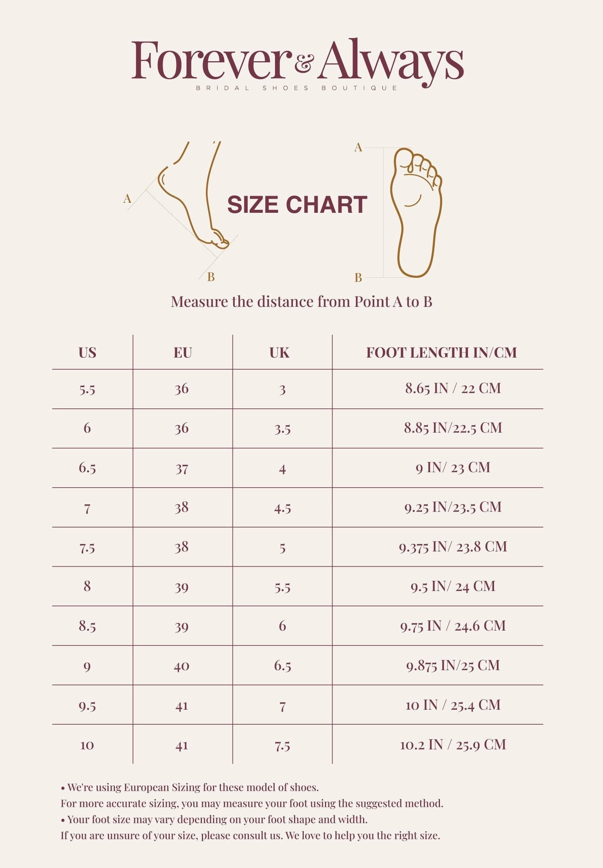Click point A label near the side-view heel

pyautogui.click(x=127, y=199)
